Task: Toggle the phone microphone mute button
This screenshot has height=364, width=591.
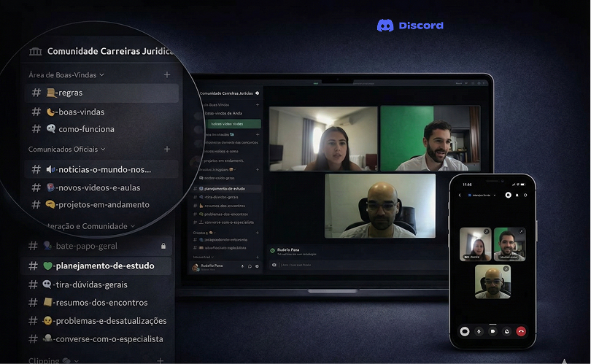Action: [479, 330]
